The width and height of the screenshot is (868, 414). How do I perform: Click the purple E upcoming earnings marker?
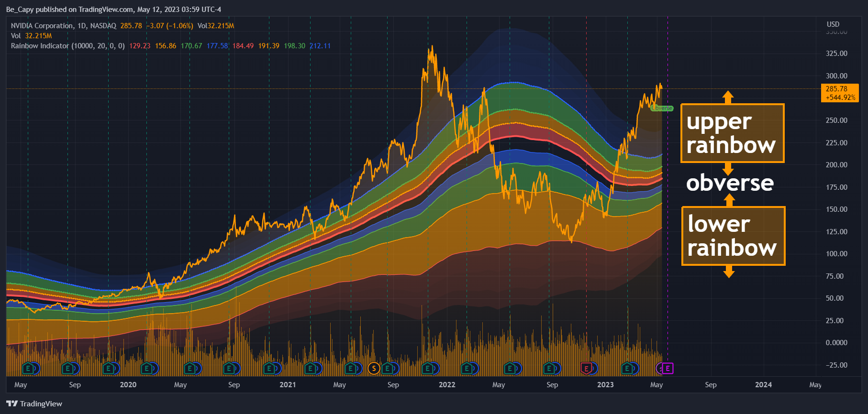pyautogui.click(x=668, y=369)
